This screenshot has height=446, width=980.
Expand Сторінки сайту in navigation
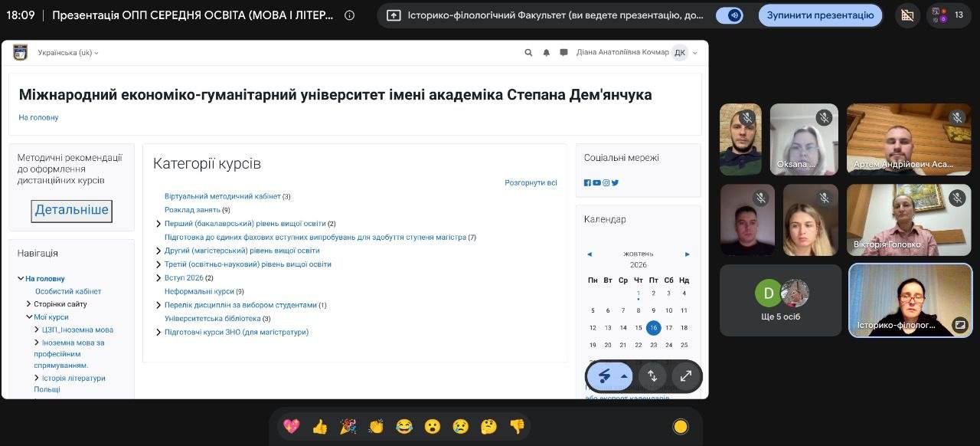[x=29, y=304]
